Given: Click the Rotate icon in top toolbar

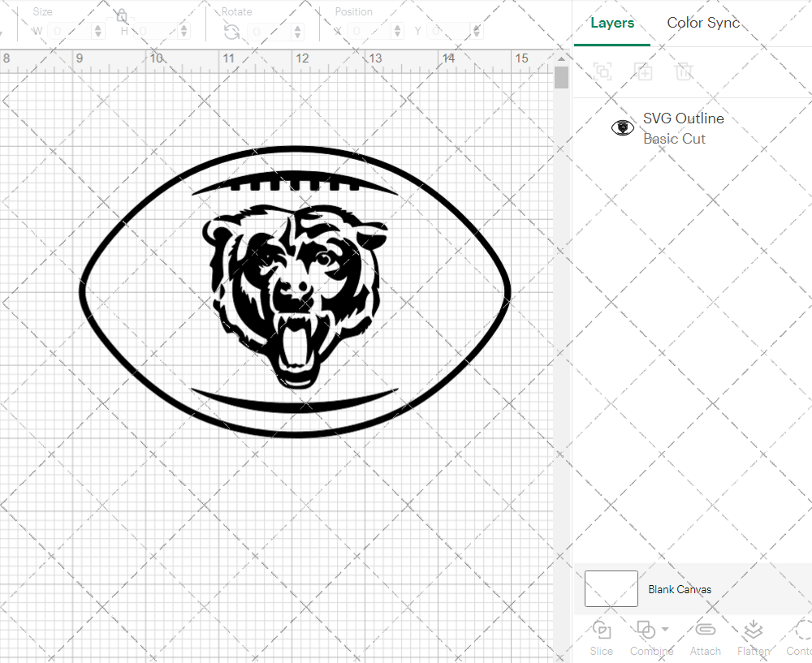Looking at the screenshot, I should point(231,32).
